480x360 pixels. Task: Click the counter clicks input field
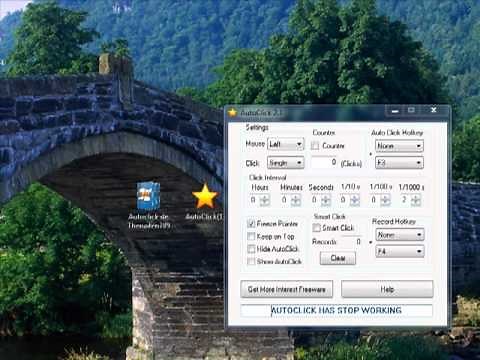click(324, 162)
